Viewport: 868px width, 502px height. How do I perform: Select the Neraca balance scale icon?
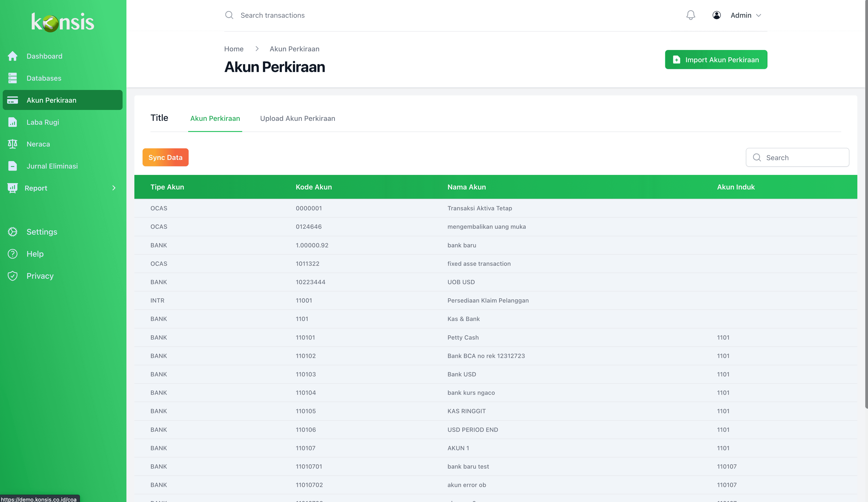[13, 144]
